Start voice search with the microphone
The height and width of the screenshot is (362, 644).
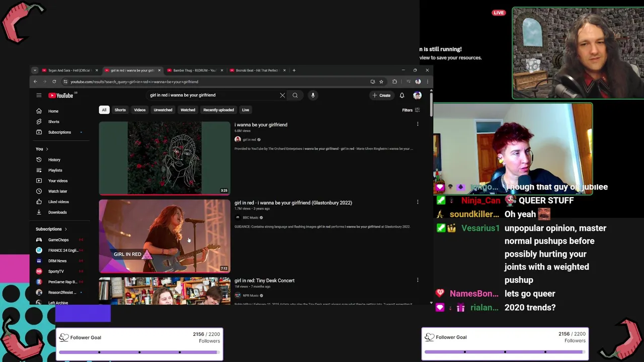tap(313, 95)
